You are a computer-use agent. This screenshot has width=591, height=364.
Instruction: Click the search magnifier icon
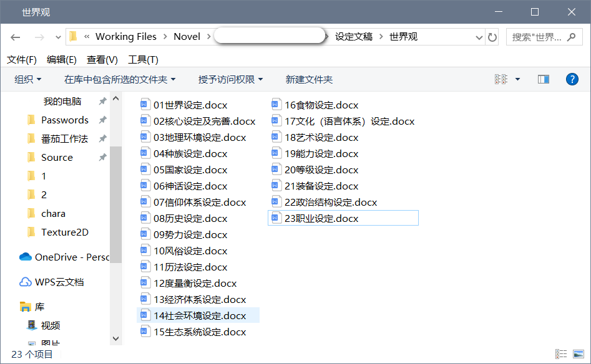pos(572,37)
